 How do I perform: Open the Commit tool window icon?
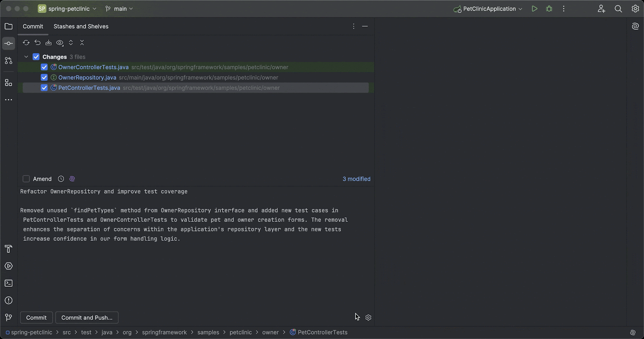tap(8, 43)
